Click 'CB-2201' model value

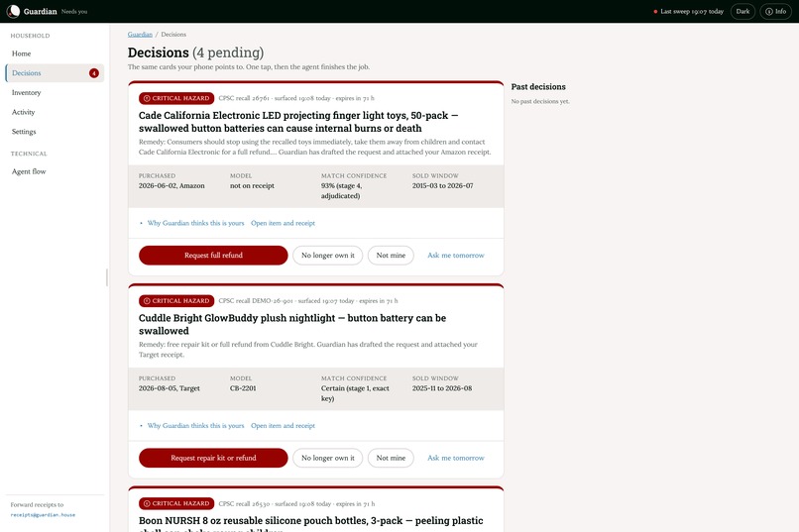pos(243,388)
